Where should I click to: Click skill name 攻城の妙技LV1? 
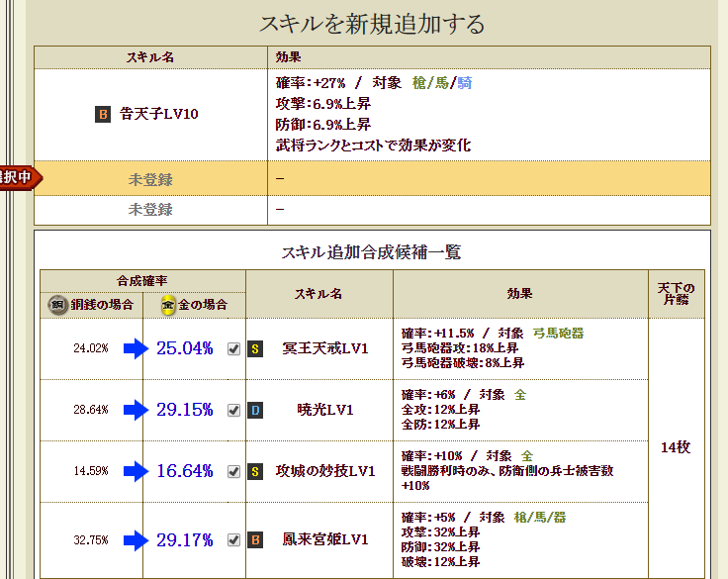(325, 471)
